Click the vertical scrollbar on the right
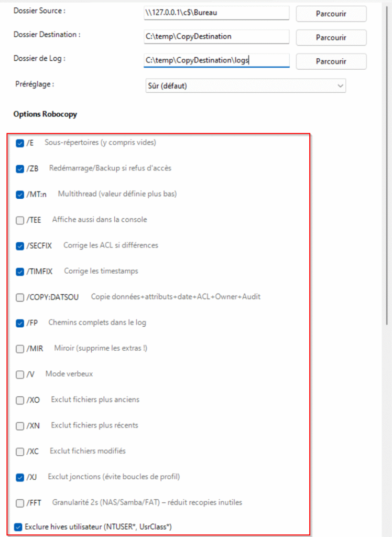 387,164
